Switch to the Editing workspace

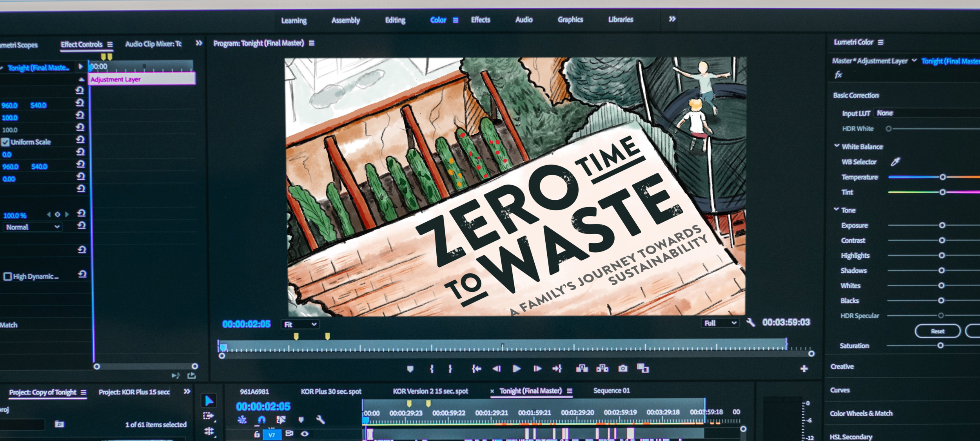(x=395, y=20)
